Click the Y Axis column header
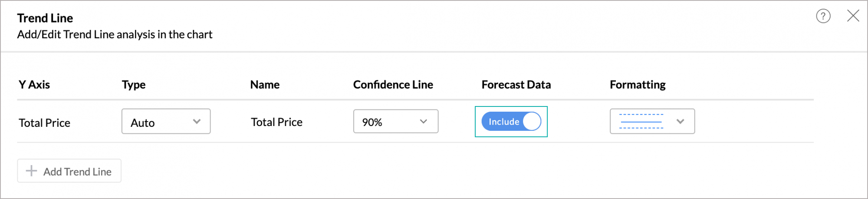868x199 pixels. point(34,85)
